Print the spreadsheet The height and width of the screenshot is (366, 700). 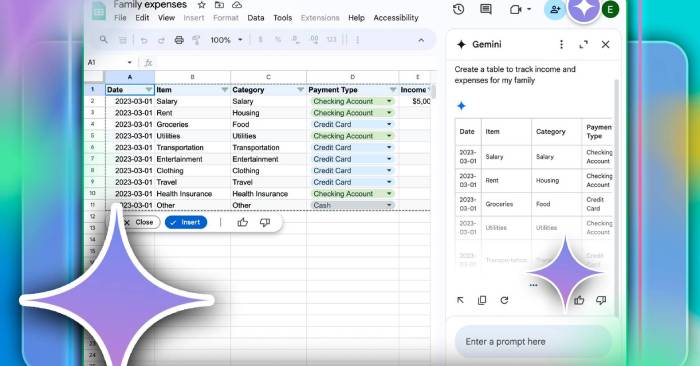point(179,40)
